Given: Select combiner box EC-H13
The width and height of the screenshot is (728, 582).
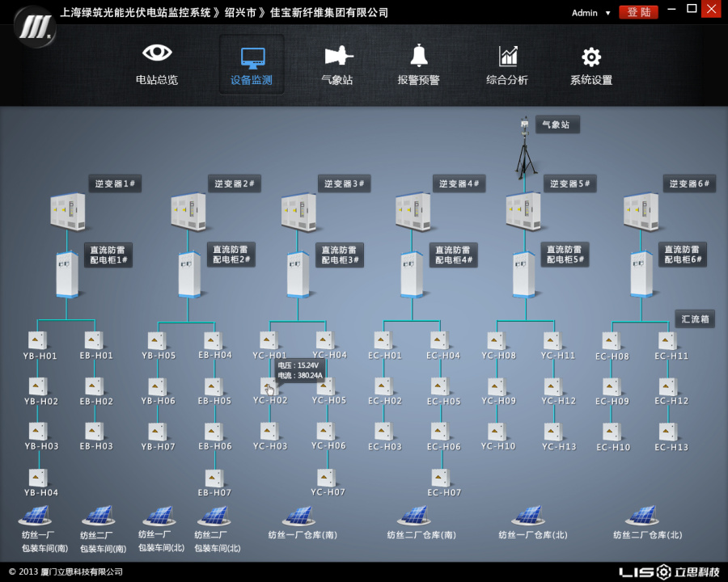Looking at the screenshot, I should click(667, 432).
